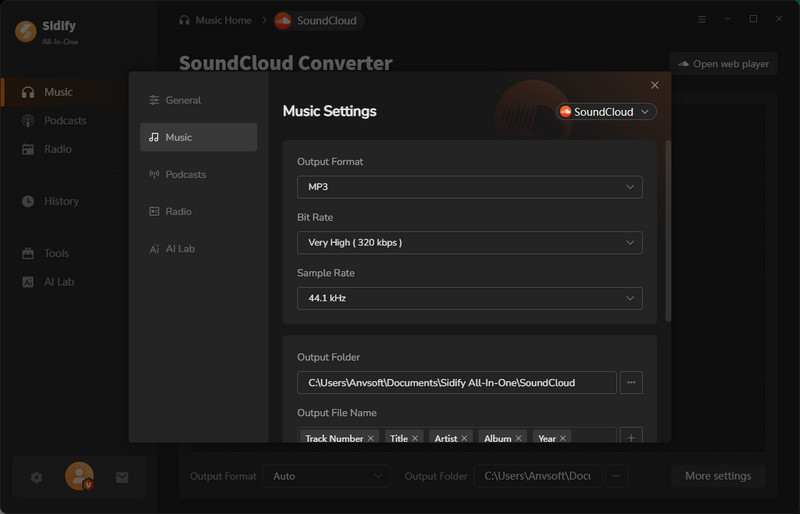
Task: Expand the Sample Rate 44.1 kHz dropdown
Action: click(469, 298)
